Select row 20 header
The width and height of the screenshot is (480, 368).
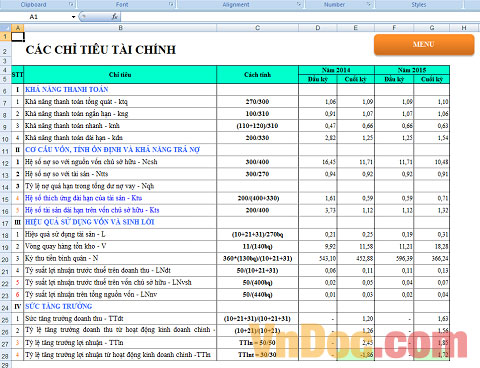coord(5,259)
